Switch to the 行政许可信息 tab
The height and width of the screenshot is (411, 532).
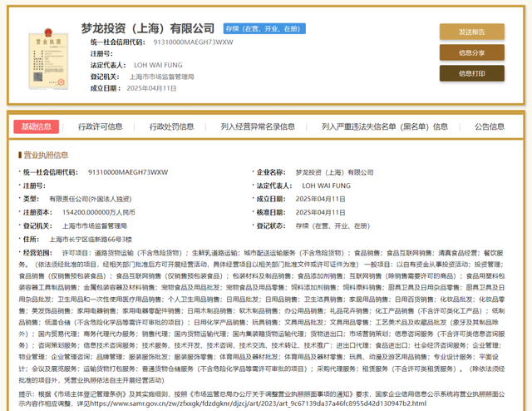point(101,126)
